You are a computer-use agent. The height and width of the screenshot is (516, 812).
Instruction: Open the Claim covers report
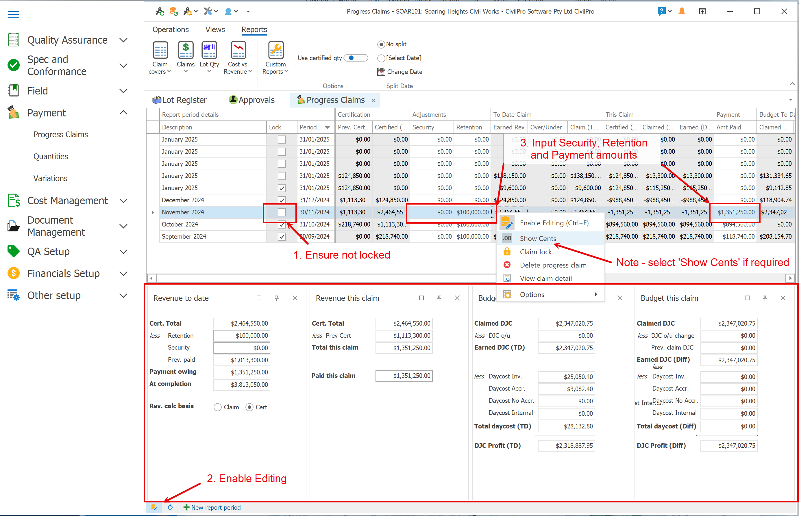[160, 57]
